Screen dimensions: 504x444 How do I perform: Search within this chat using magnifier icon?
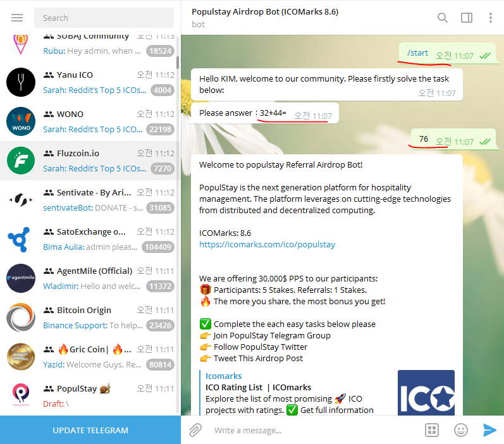coord(442,18)
